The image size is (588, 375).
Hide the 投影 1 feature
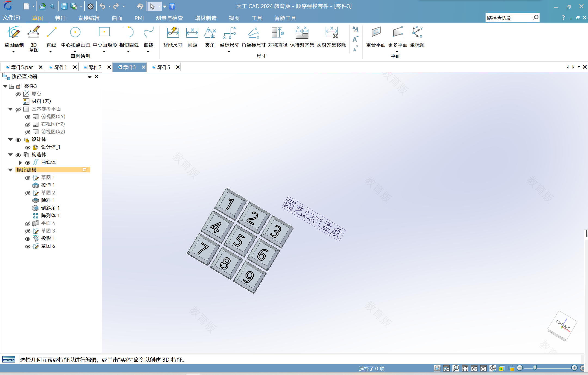(x=27, y=238)
